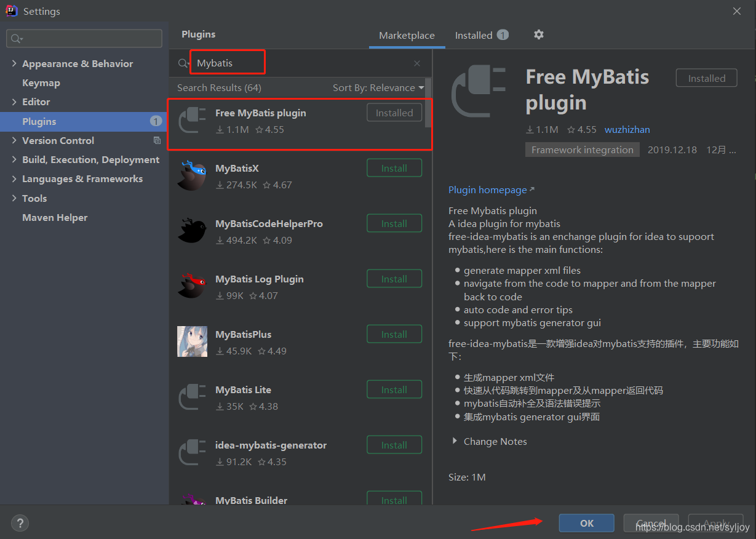Open the Plugin homepage link
The height and width of the screenshot is (539, 756).
[491, 190]
